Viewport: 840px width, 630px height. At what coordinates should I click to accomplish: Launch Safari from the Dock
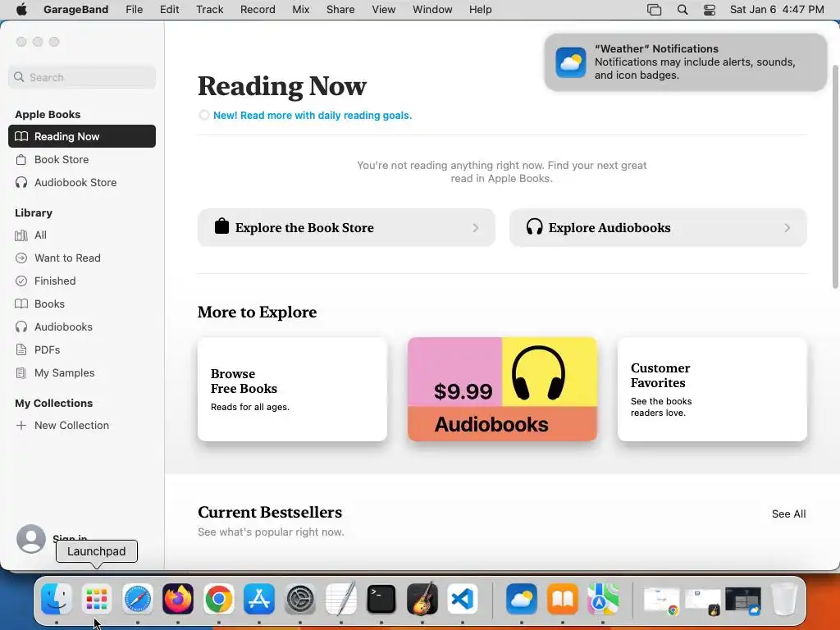click(138, 599)
